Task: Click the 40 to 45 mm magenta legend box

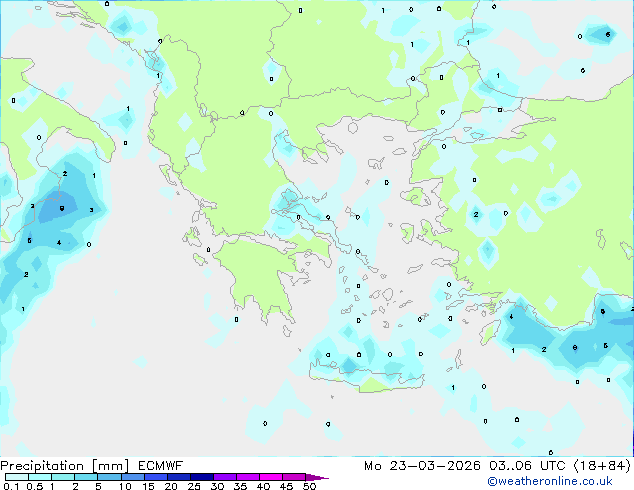Action: pyautogui.click(x=271, y=477)
